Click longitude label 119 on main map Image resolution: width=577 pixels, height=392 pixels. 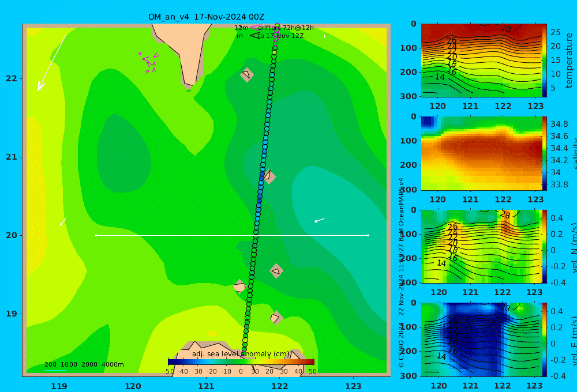coord(59,386)
